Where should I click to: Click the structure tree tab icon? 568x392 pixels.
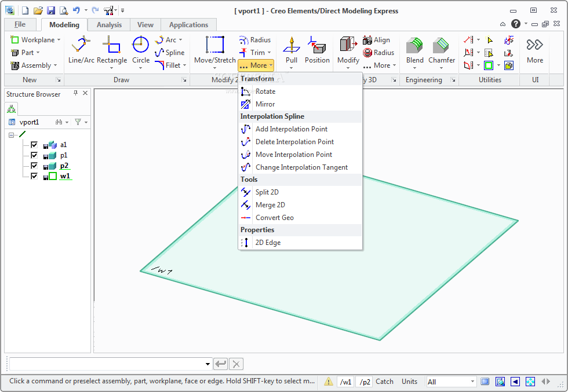pos(12,109)
